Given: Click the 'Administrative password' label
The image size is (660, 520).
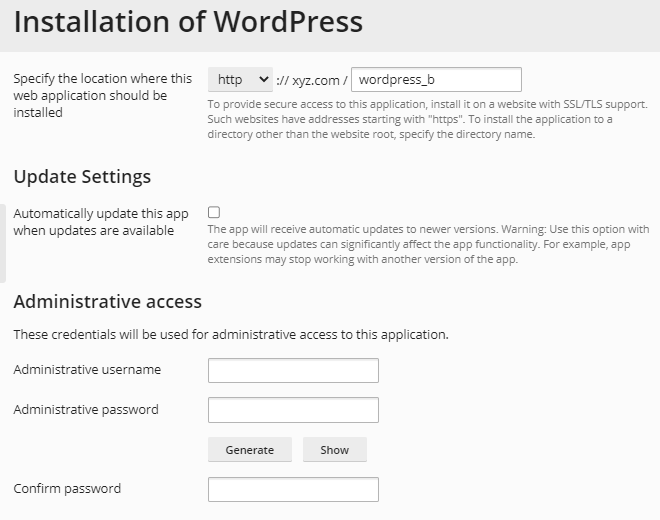Looking at the screenshot, I should 86,409.
